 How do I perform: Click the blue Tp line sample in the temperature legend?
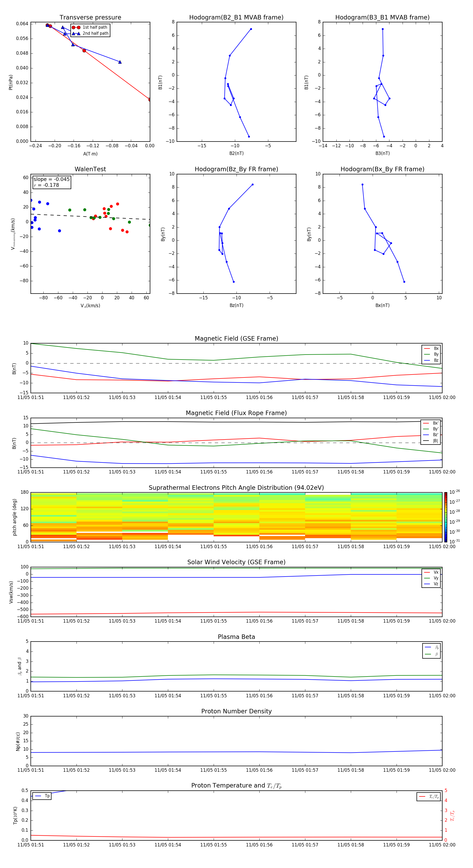coord(38,796)
